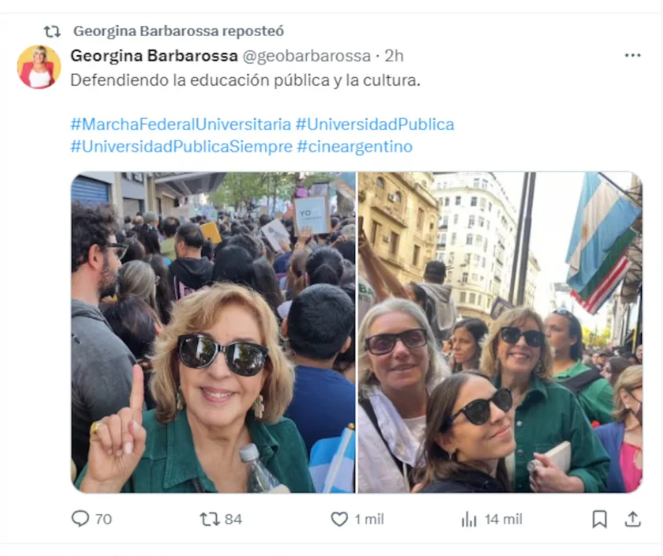Click the bold Georgina Barbarossa display name

153,55
